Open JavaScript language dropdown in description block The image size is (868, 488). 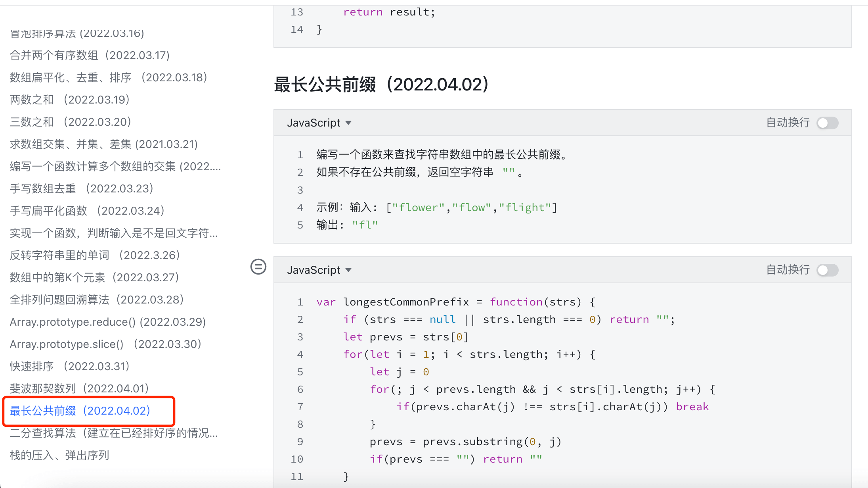319,123
